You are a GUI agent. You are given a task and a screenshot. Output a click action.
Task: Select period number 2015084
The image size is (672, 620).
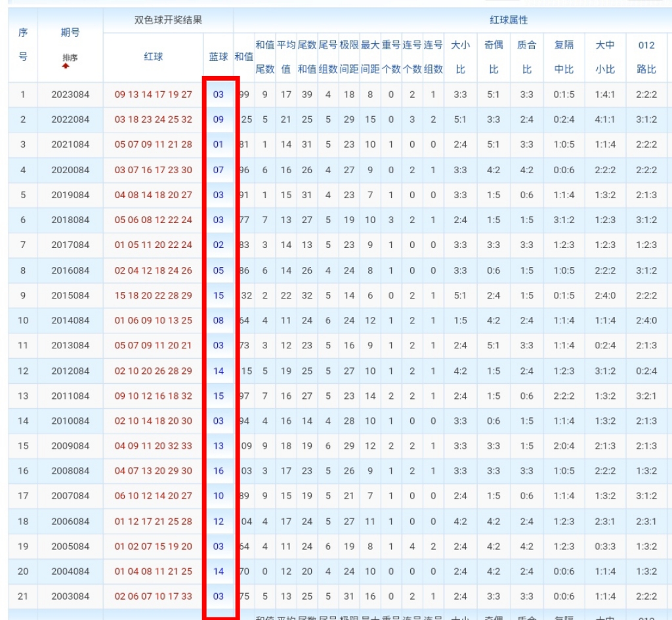click(70, 295)
